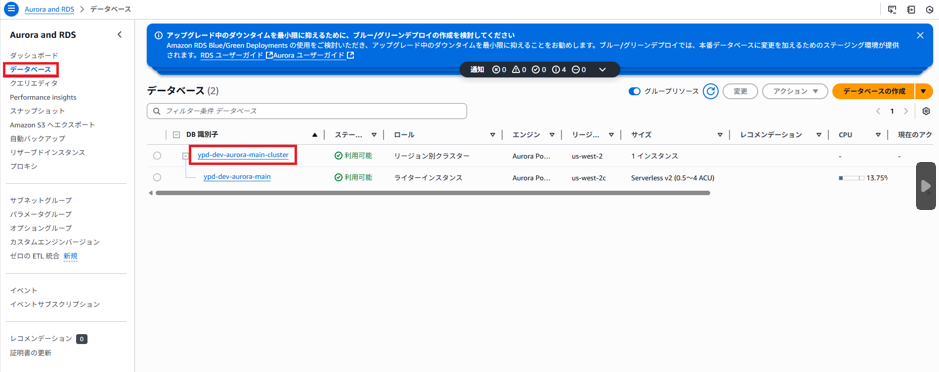Screen dimensions: 939x372
Task: Open ゼロの ETL 統合 in sidebar
Action: click(x=35, y=256)
